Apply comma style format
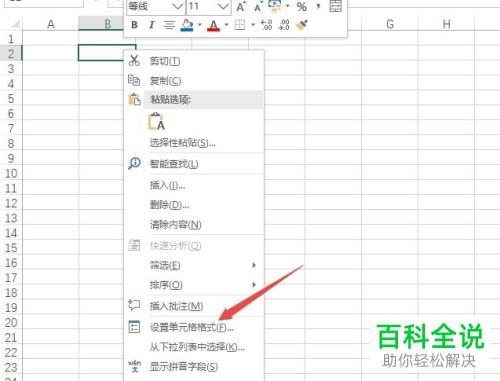Viewport: 500px width, 381px height. (318, 6)
